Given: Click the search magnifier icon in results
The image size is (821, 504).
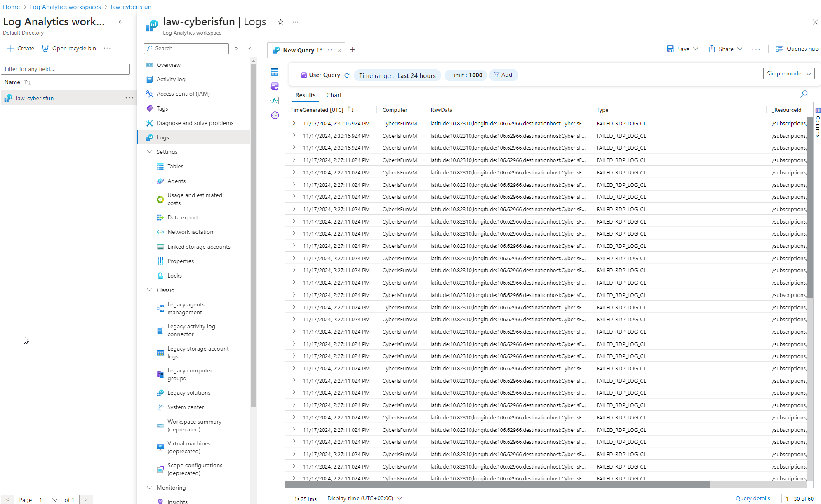Looking at the screenshot, I should click(804, 94).
